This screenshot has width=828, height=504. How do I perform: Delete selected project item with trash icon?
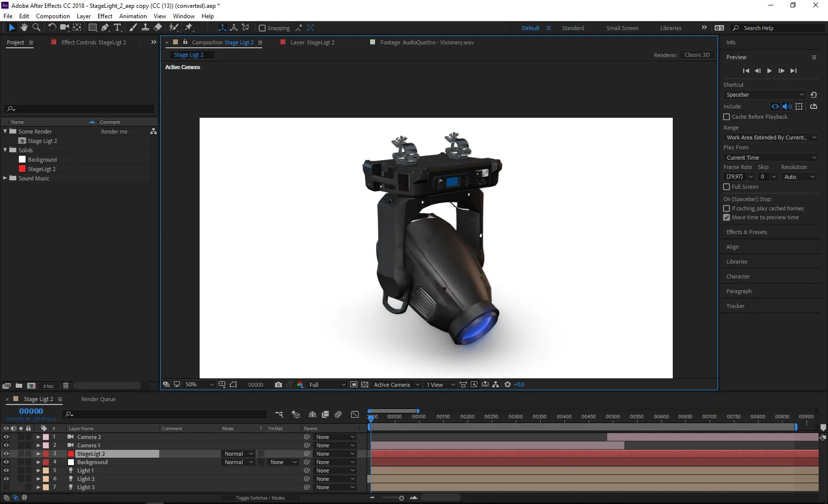coord(66,386)
